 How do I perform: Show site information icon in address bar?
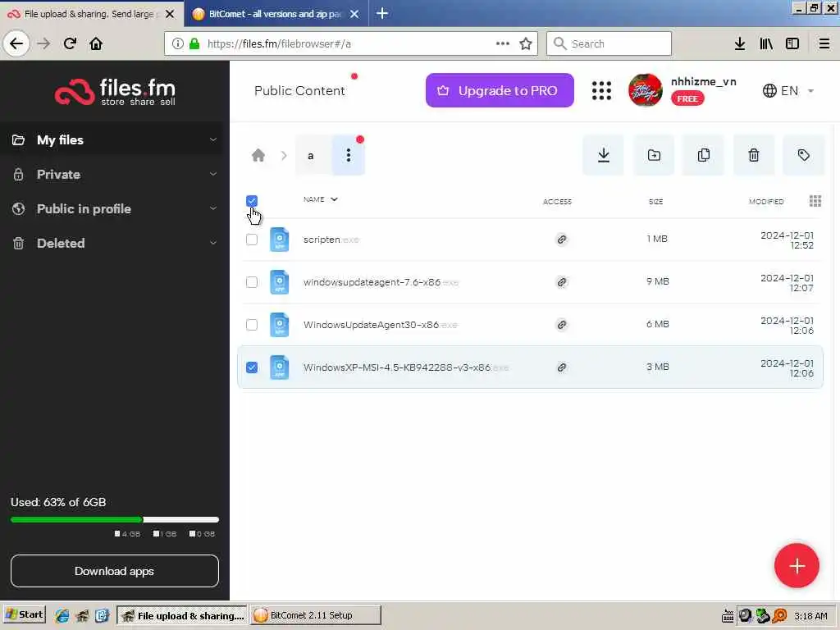point(178,43)
